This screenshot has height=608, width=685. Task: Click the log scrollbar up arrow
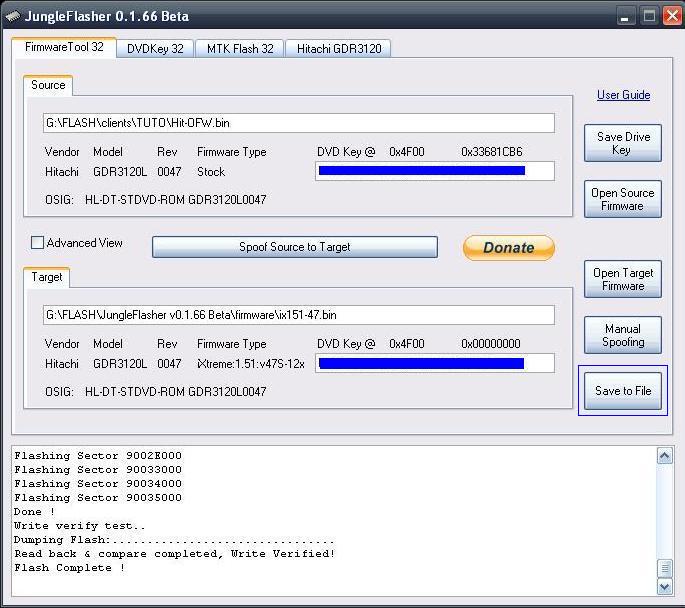click(x=664, y=456)
